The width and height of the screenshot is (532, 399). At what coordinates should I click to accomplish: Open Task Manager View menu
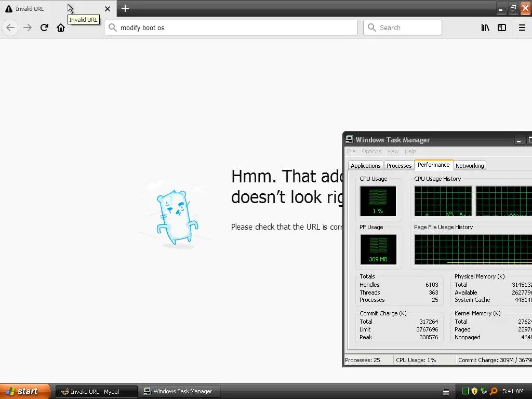(393, 151)
